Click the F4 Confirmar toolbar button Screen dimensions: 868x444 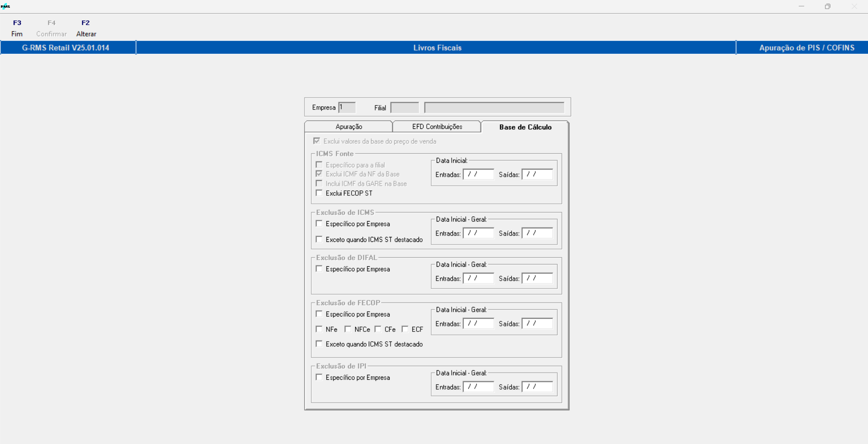click(52, 28)
